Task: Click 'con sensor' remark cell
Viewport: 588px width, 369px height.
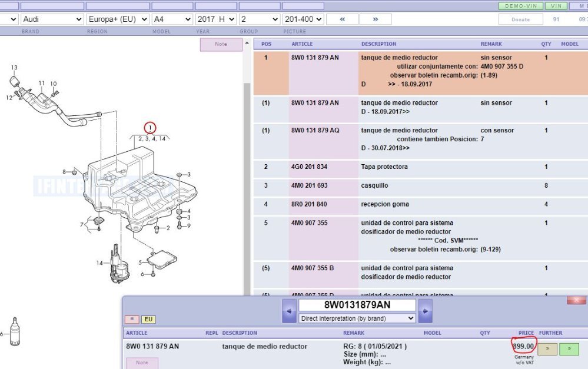Action: [497, 130]
